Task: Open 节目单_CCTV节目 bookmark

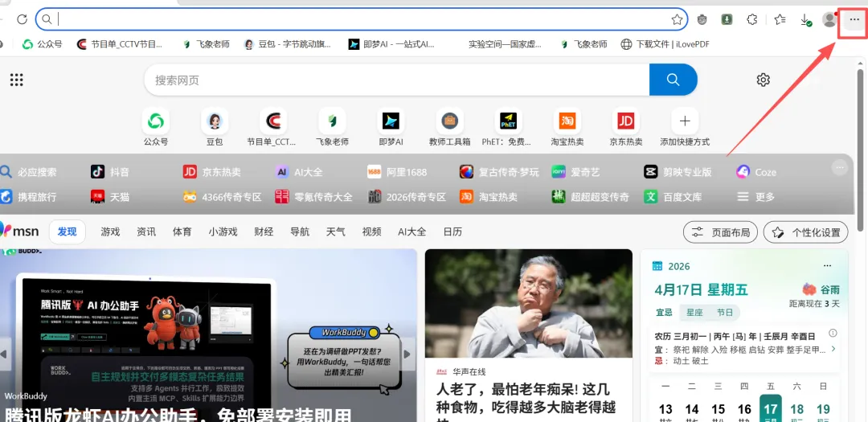Action: coord(120,44)
